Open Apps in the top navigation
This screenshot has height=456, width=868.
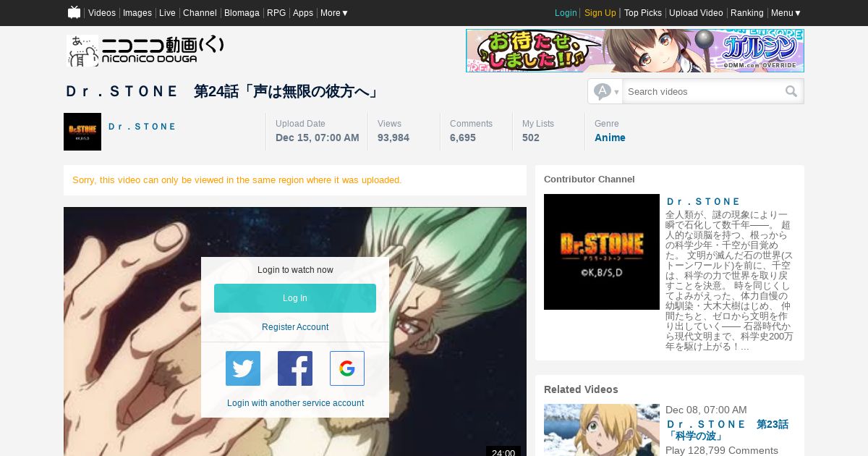[x=303, y=13]
